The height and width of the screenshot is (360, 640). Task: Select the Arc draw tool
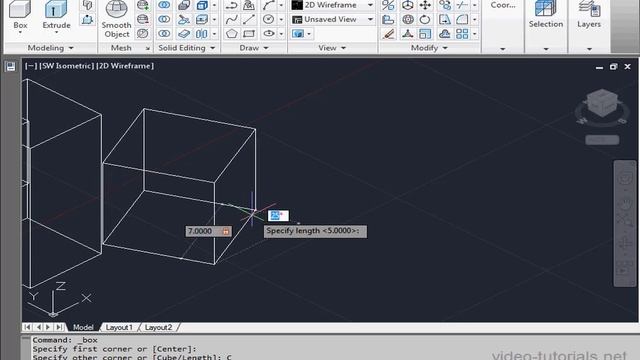tap(268, 5)
